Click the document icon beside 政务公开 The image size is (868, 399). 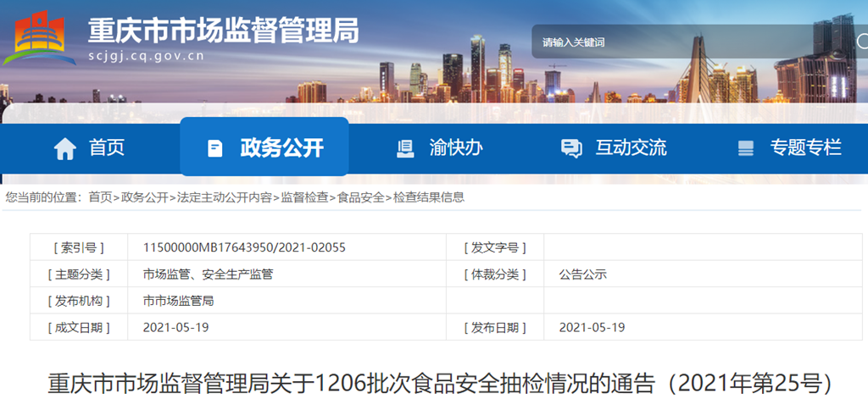click(215, 149)
